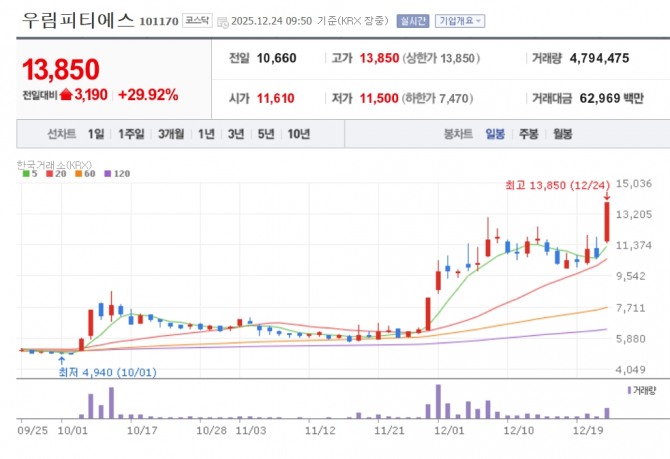
Task: Click the 전일 value 10,660
Action: point(276,58)
